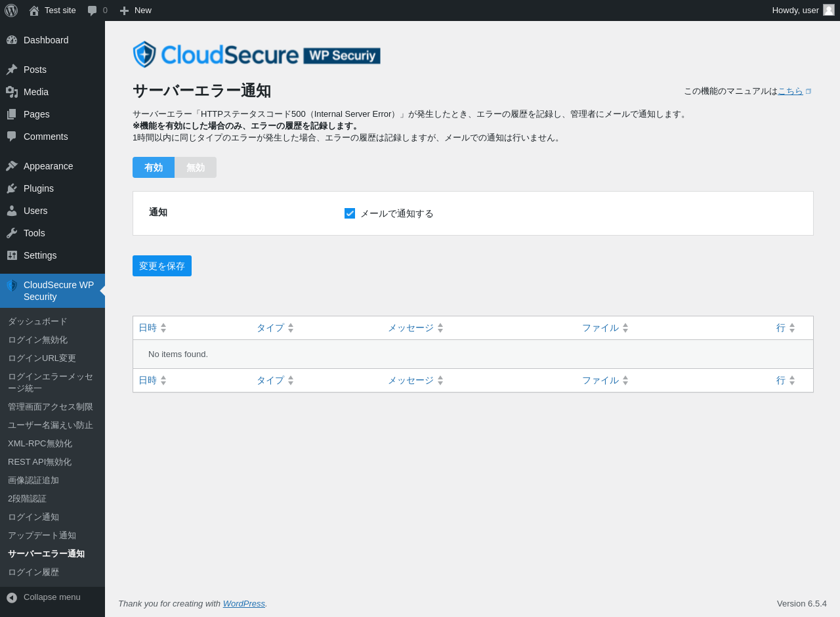The width and height of the screenshot is (840, 617).
Task: Click the サーバーエラー通知 page heading
Action: tap(202, 91)
